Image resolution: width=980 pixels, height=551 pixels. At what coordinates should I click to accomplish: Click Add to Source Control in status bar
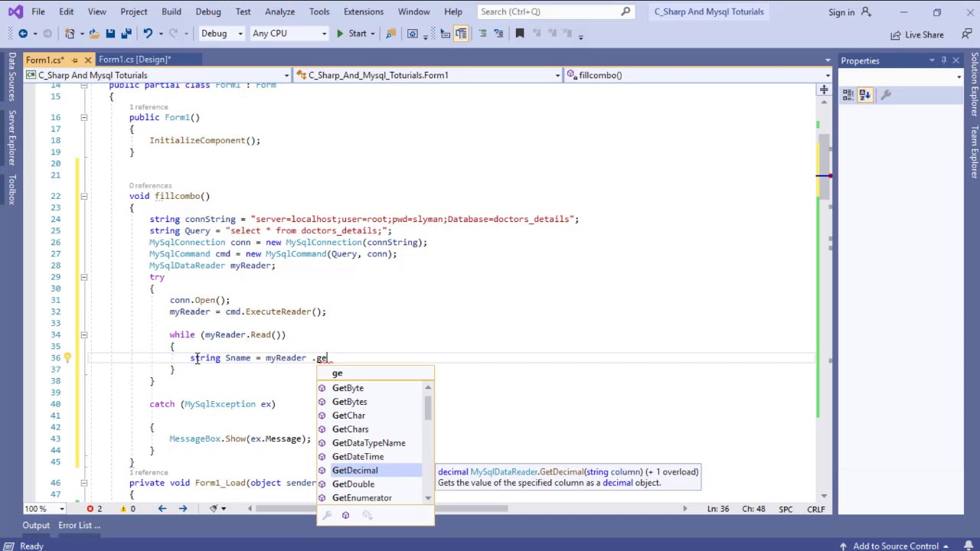coord(895,546)
